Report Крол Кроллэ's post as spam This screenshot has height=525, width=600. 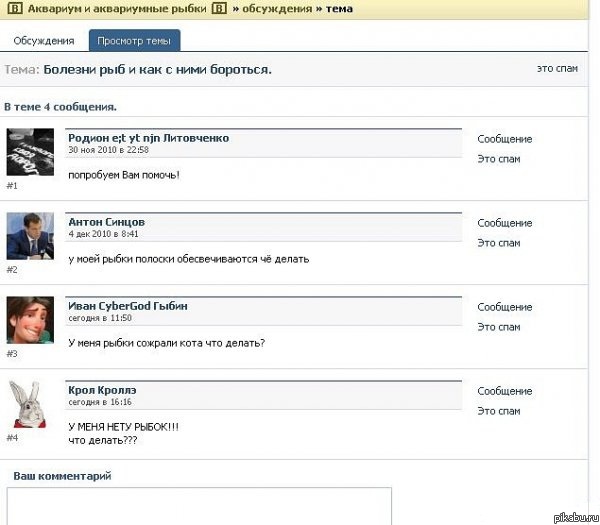[498, 411]
